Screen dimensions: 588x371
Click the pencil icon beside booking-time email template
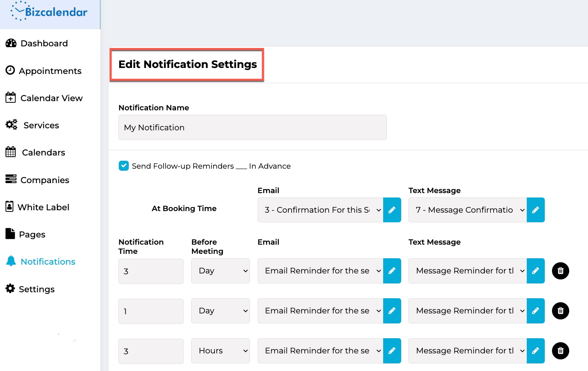(392, 210)
